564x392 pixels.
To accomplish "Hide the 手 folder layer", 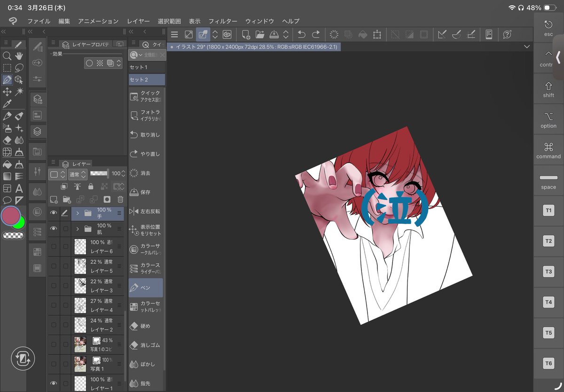I will [x=54, y=213].
